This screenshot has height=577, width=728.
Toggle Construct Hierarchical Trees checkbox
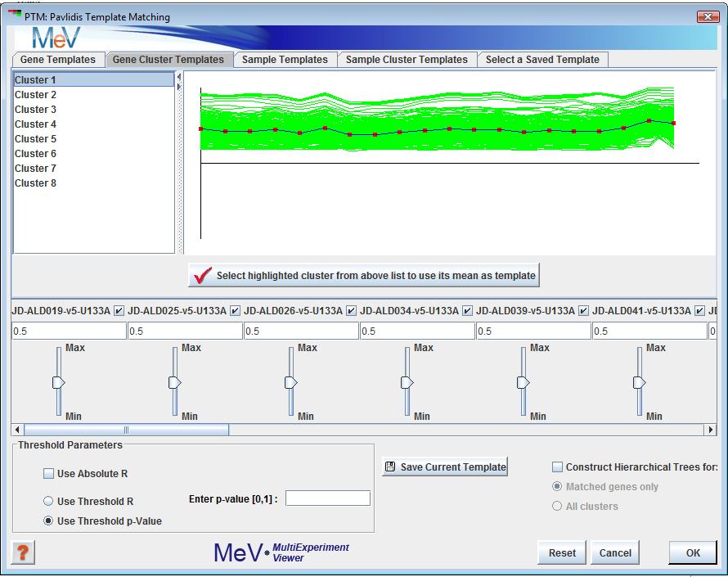pos(558,467)
